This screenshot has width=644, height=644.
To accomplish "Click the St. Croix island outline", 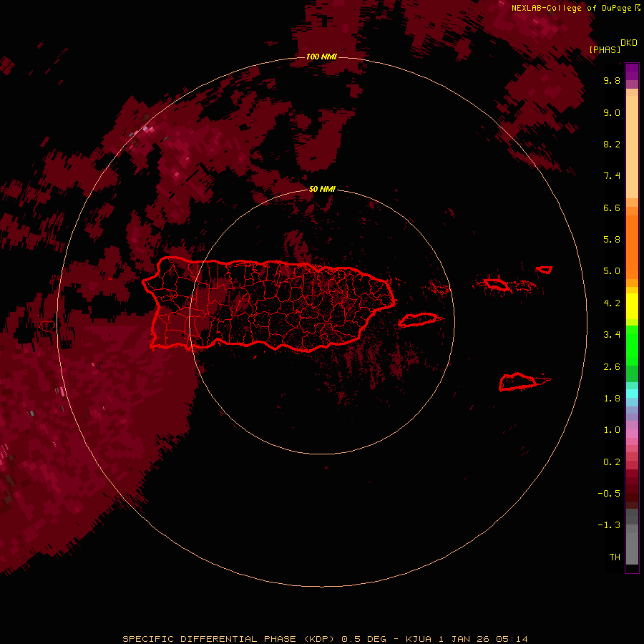I will tap(518, 381).
